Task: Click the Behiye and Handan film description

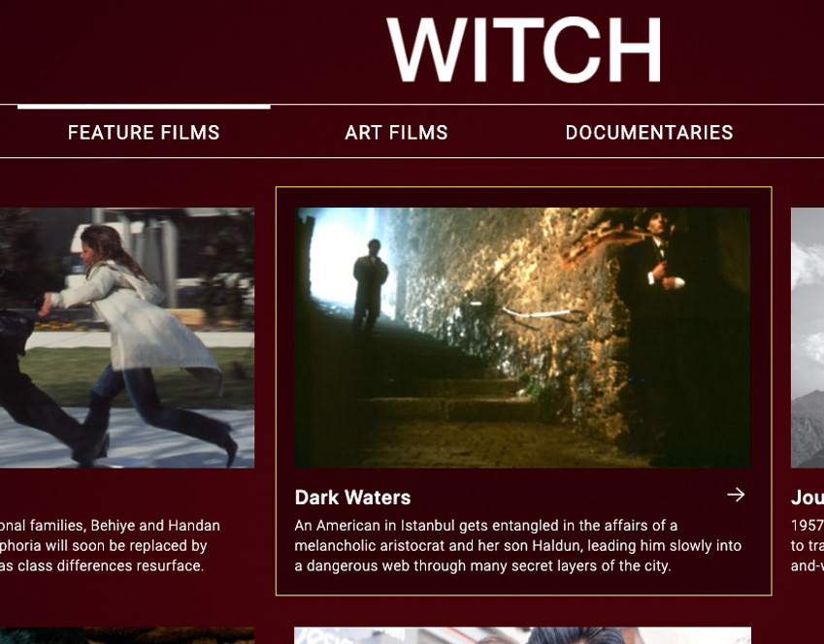Action: click(110, 546)
